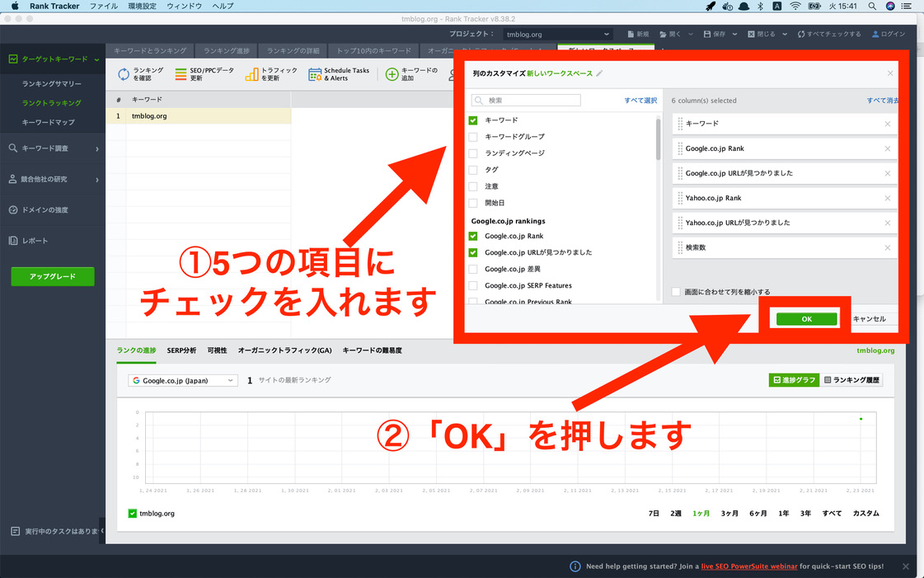Click the rocket icon in menu bar
The width and height of the screenshot is (924, 578).
click(x=711, y=6)
